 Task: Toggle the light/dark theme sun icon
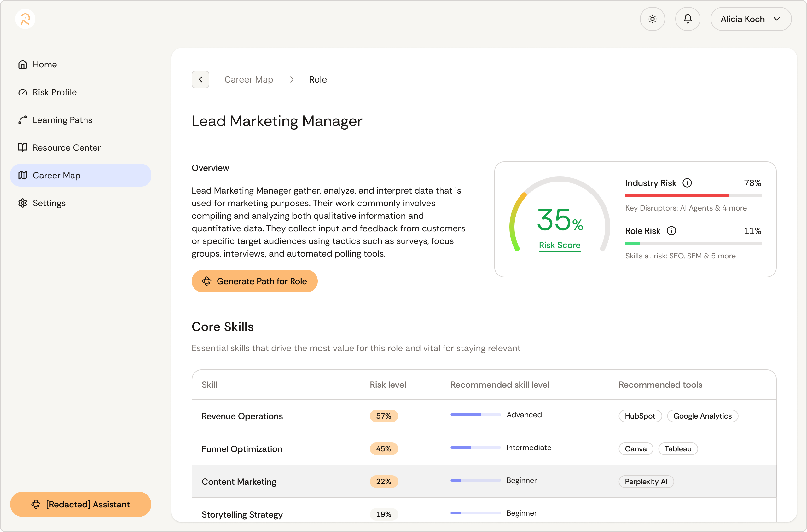pyautogui.click(x=652, y=19)
